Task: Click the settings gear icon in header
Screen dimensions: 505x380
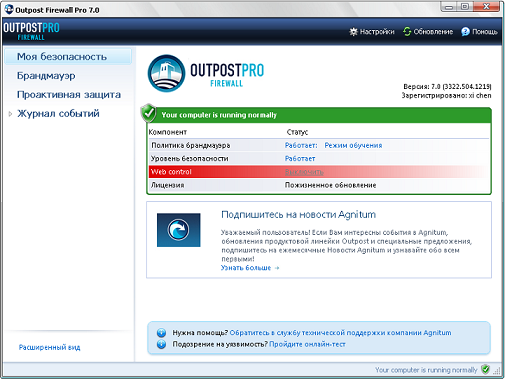Action: coord(353,32)
